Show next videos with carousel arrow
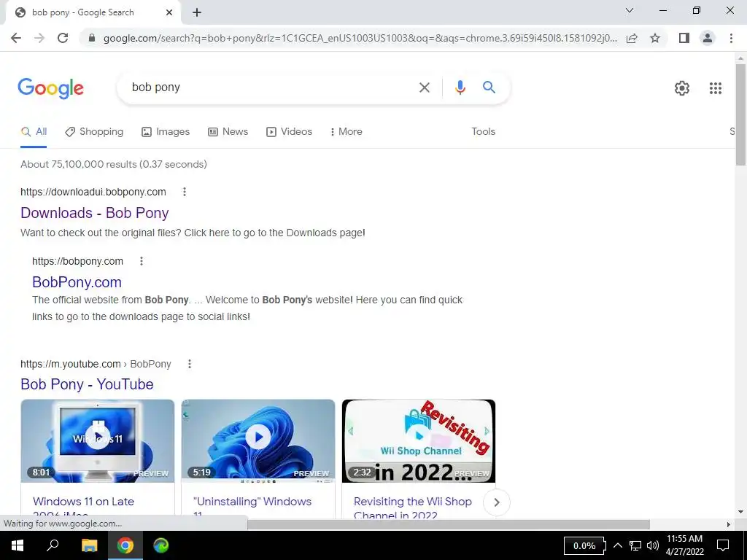 [x=496, y=502]
